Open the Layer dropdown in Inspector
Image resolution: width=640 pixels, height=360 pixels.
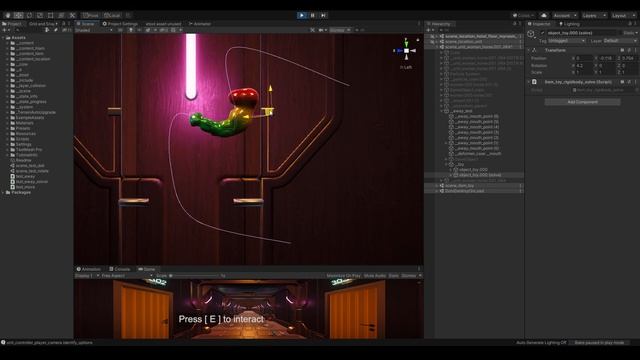tap(620, 41)
